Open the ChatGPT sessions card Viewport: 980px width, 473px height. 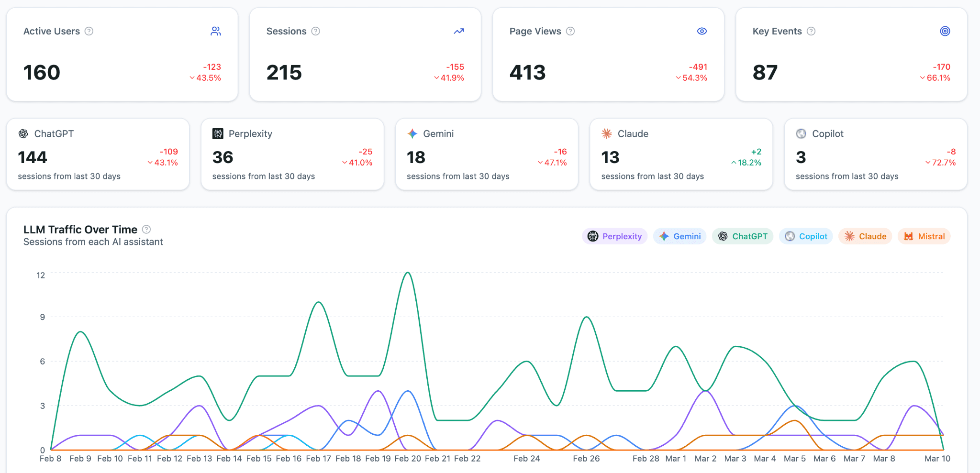point(98,154)
